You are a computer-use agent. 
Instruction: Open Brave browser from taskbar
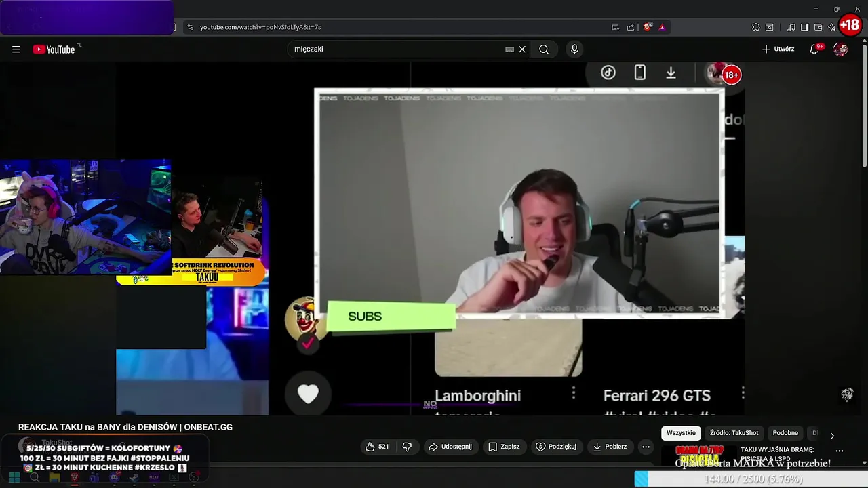(x=75, y=478)
